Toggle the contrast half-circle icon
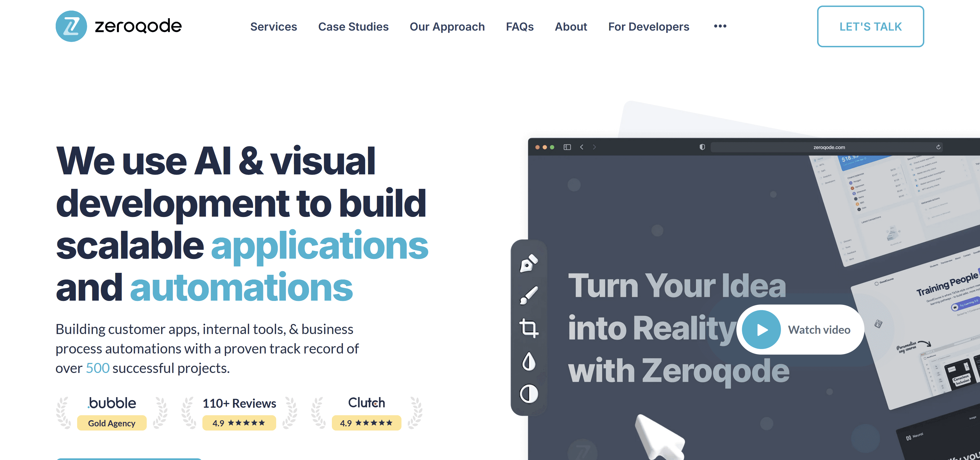This screenshot has height=460, width=980. click(x=528, y=394)
